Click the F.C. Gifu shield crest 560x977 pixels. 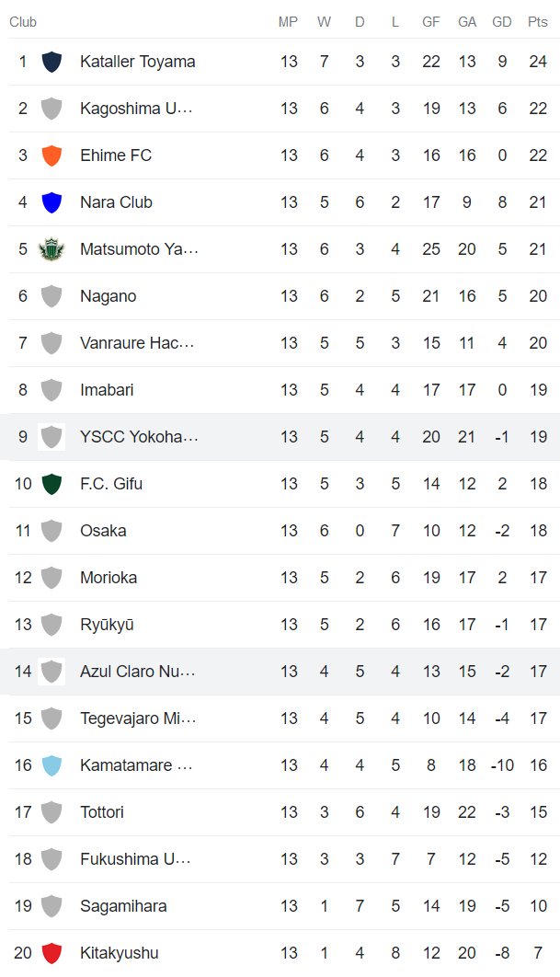point(52,483)
